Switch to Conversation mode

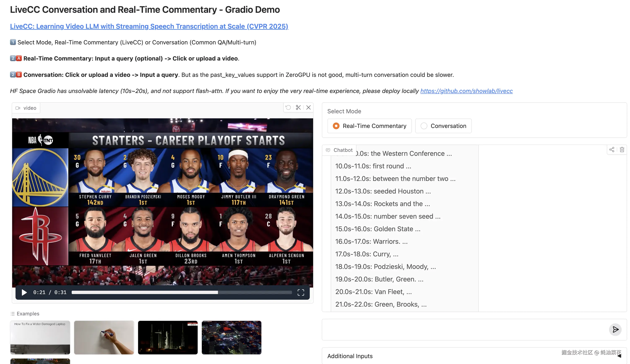pyautogui.click(x=424, y=126)
